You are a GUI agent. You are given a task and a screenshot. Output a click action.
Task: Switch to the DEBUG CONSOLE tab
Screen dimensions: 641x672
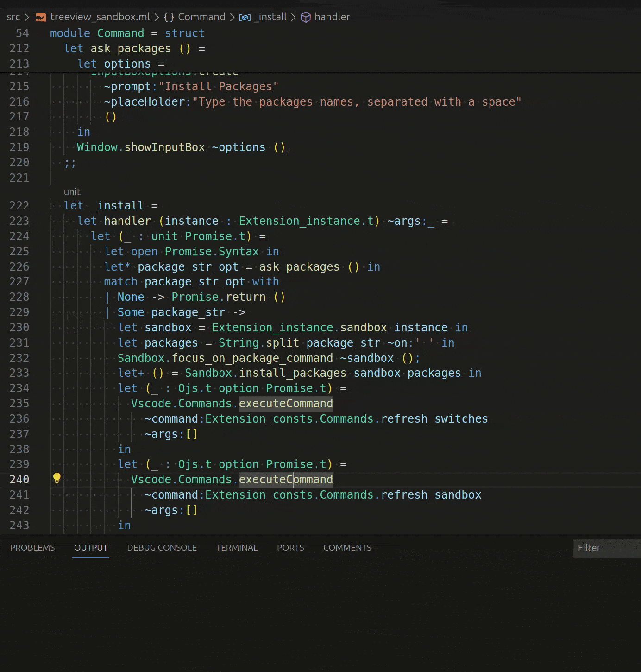coord(162,547)
